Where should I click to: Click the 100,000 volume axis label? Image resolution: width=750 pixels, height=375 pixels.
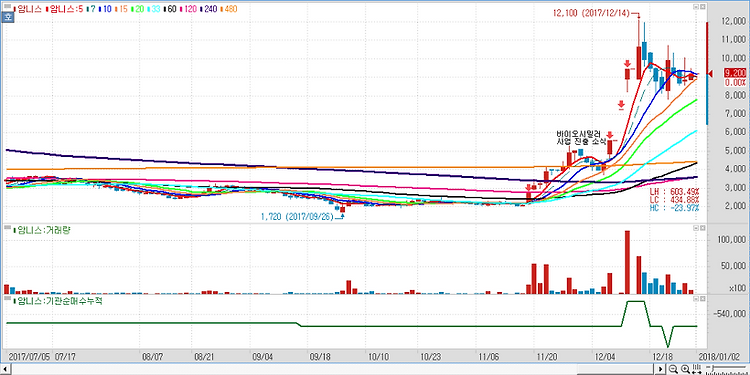[x=731, y=240]
